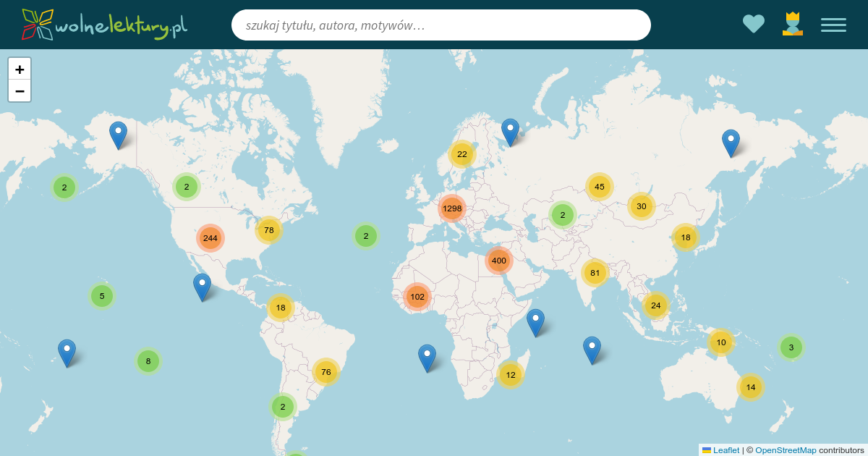Viewport: 868px width, 456px height.
Task: Open the OpenStreetMap link
Action: pos(786,450)
